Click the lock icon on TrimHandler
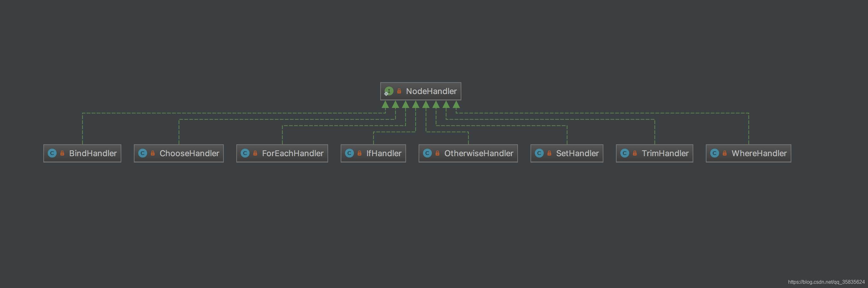Screen dimensions: 868x288 [x=635, y=153]
